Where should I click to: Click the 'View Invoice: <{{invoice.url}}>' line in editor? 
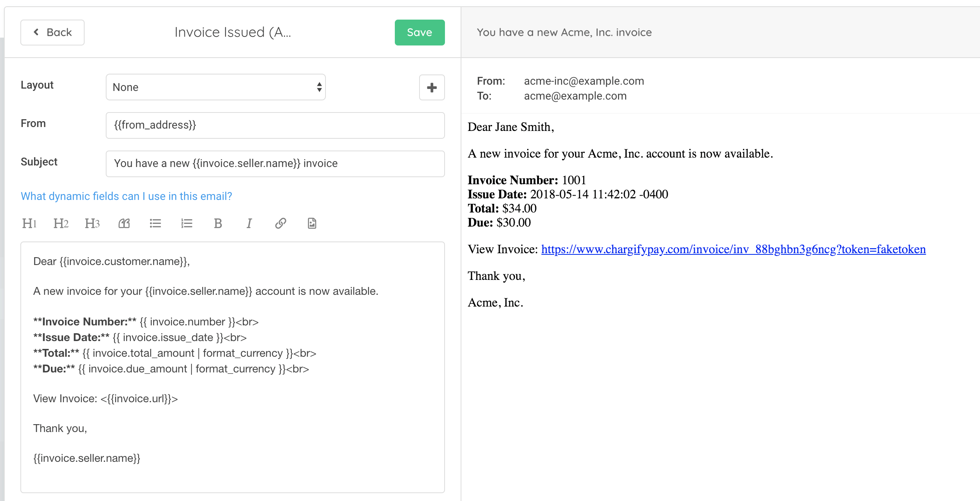click(x=105, y=399)
